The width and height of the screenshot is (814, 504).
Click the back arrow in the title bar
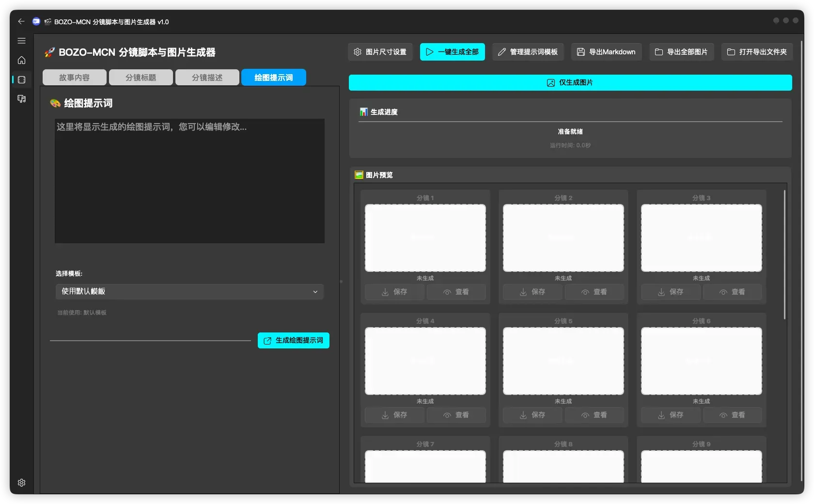pos(21,21)
